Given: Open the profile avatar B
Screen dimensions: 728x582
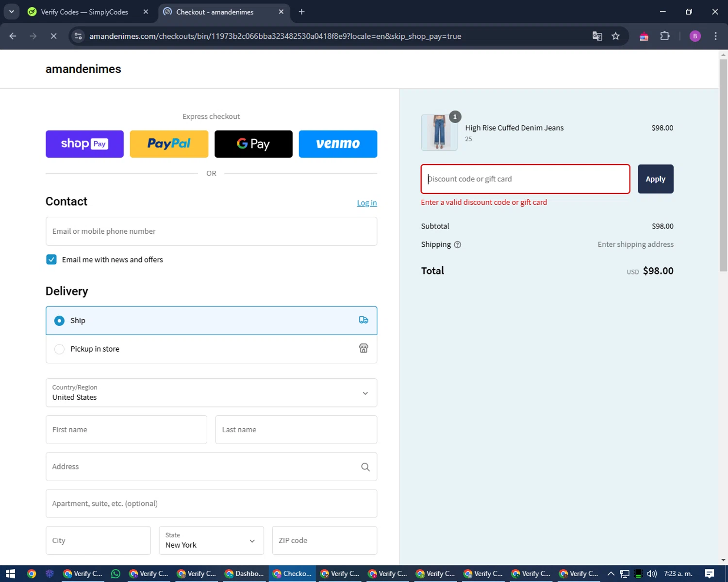Looking at the screenshot, I should (x=695, y=36).
